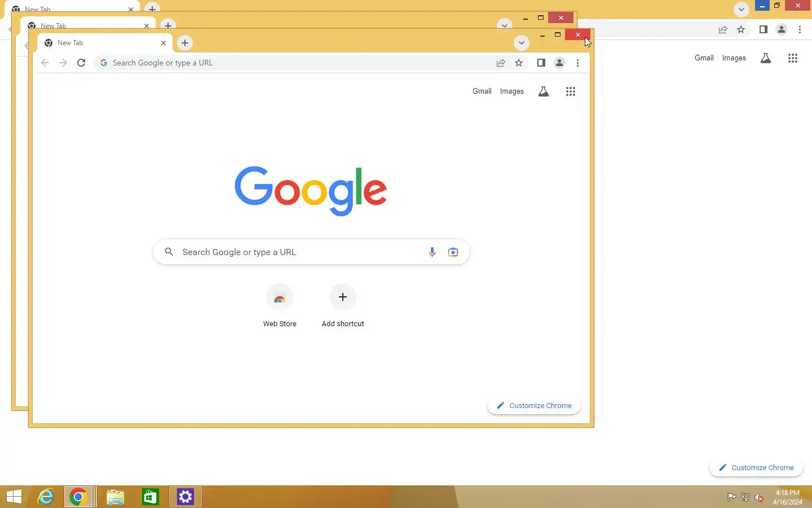Go forward in the front Chrome window

(x=63, y=63)
